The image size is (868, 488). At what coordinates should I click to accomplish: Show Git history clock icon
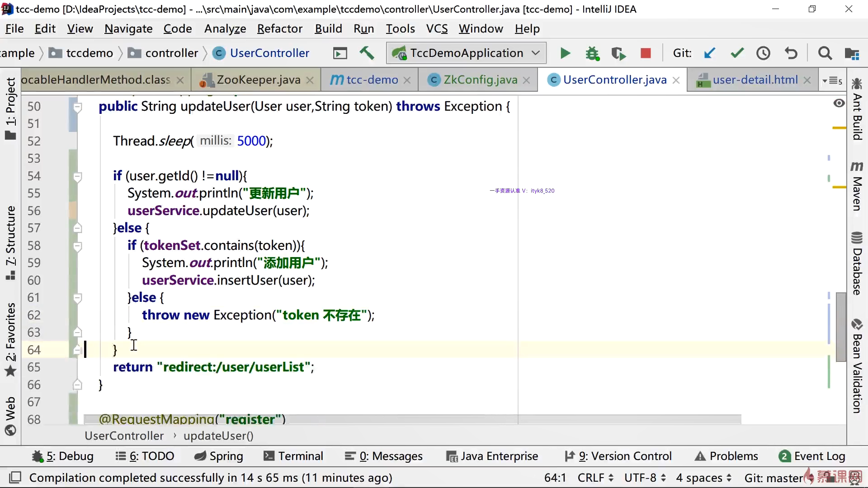pos(763,53)
